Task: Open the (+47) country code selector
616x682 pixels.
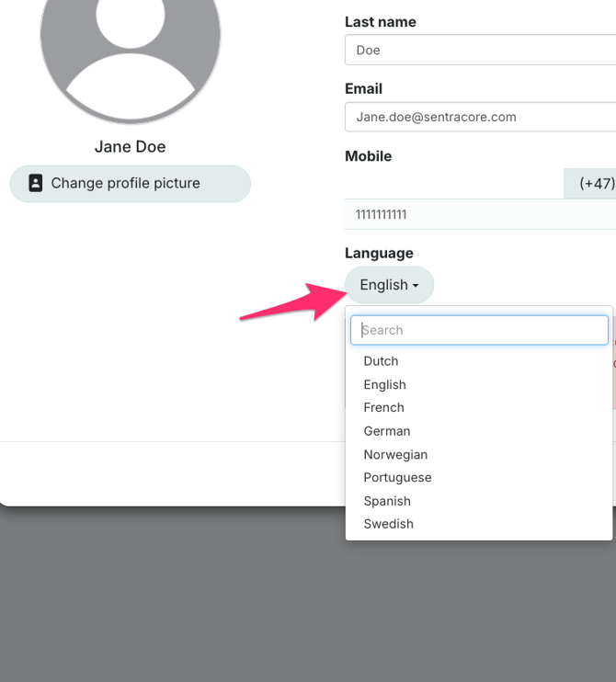Action: click(594, 184)
